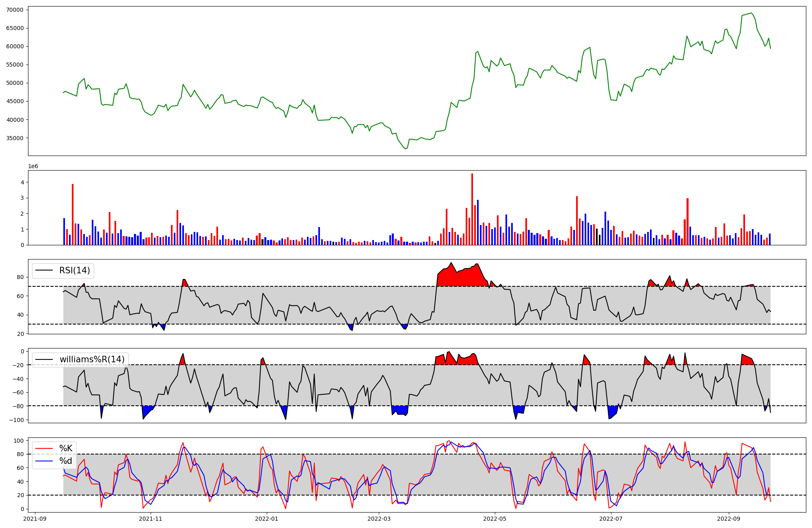Click the 2021-11 x-axis date label
This screenshot has width=812, height=528.
point(151,519)
